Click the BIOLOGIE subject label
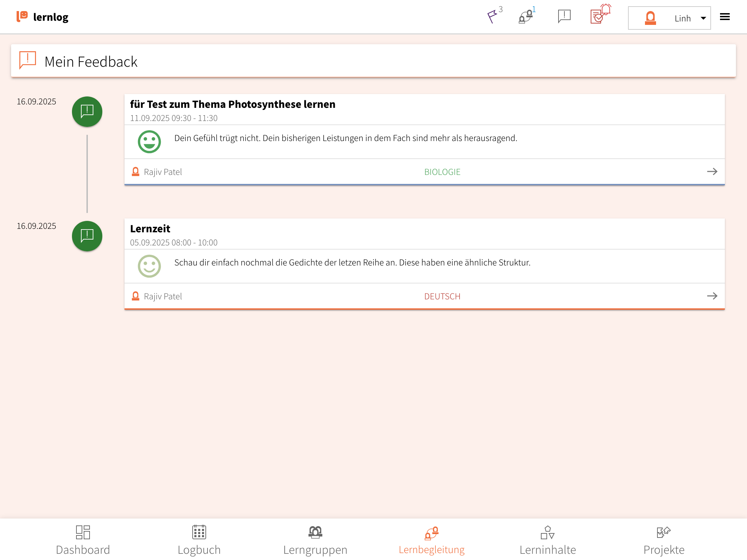 tap(442, 172)
